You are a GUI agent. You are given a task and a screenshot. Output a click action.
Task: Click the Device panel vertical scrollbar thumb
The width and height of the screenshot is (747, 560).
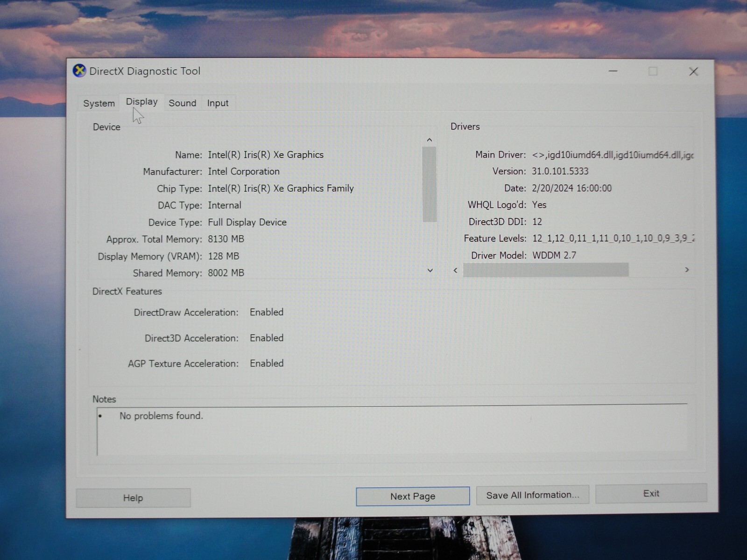(429, 184)
